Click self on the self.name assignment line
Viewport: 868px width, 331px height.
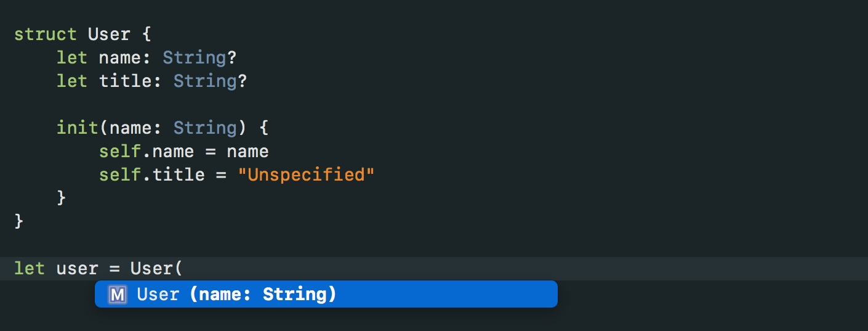120,151
